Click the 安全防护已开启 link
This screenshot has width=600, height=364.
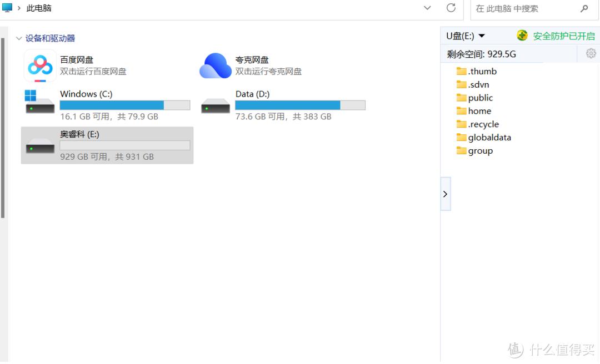tap(564, 36)
